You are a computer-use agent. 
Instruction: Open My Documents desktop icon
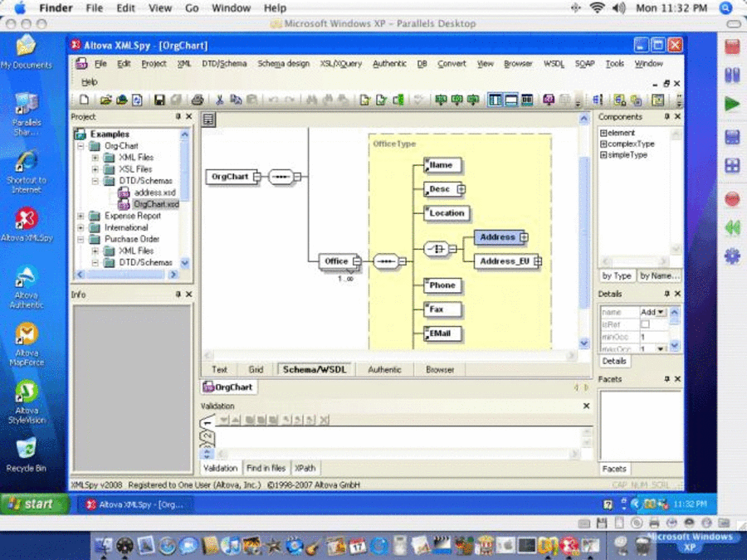pyautogui.click(x=27, y=51)
